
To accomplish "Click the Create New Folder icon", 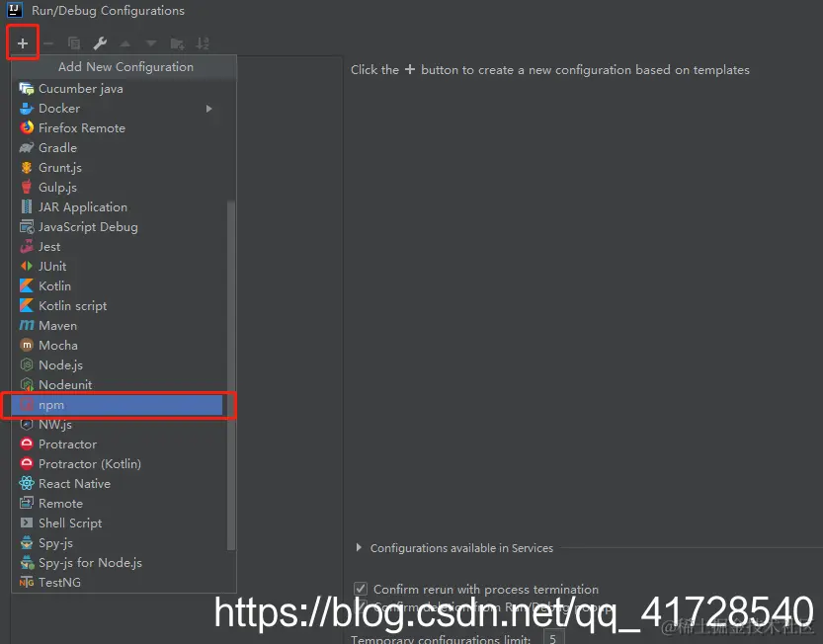I will coord(178,43).
